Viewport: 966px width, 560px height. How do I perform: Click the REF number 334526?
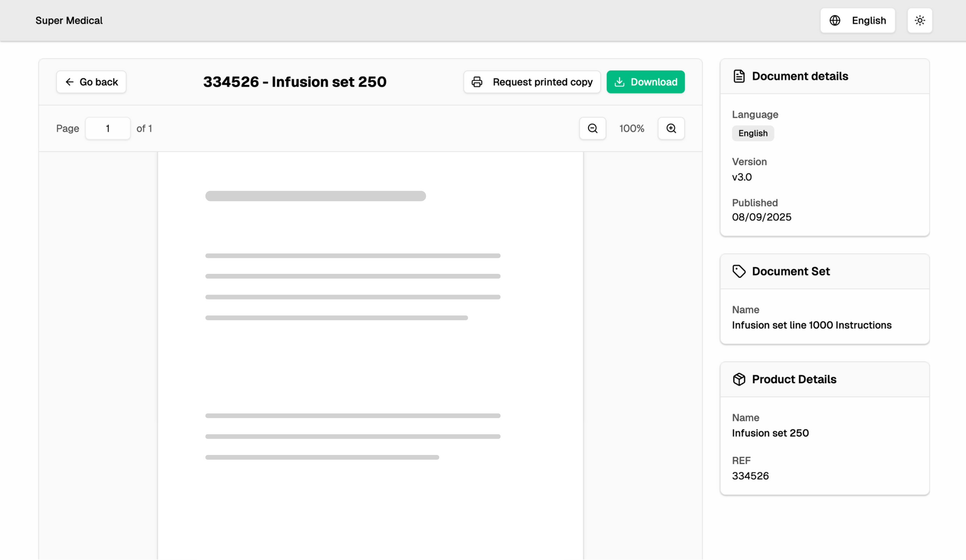click(750, 476)
